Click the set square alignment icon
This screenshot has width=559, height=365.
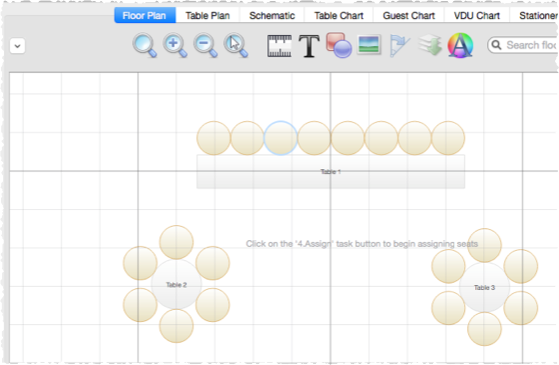400,46
